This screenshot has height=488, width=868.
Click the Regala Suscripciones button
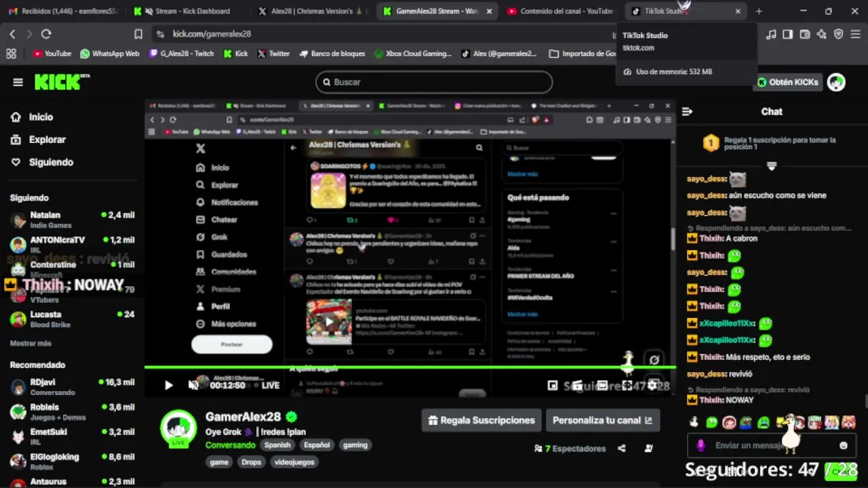[481, 420]
